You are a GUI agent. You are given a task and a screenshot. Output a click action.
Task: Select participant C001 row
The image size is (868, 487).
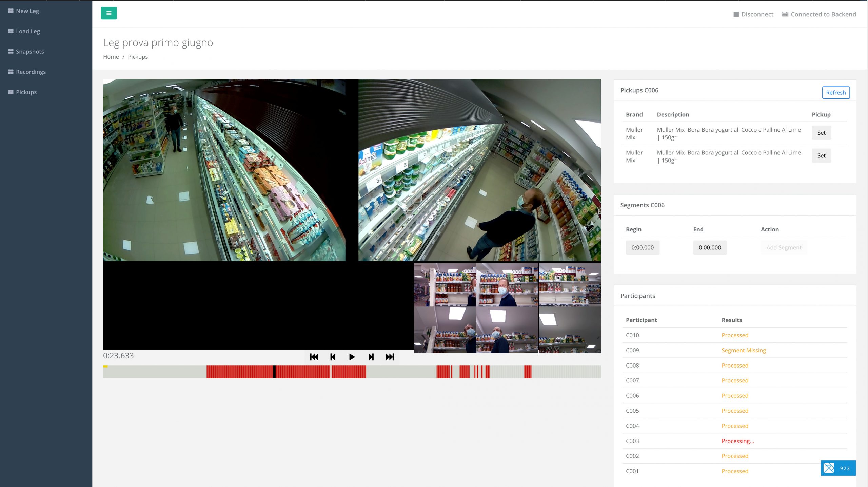pos(735,471)
